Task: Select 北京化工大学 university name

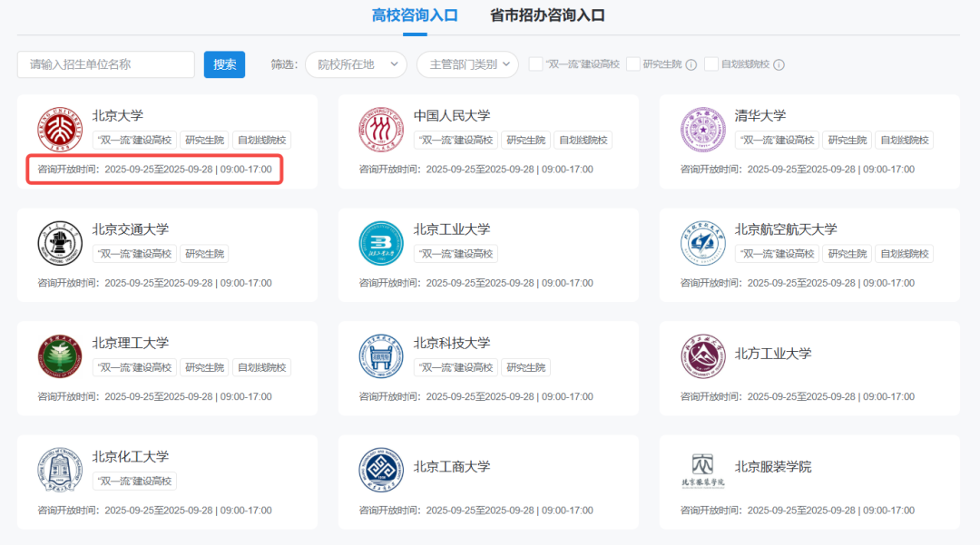Action: (x=131, y=456)
